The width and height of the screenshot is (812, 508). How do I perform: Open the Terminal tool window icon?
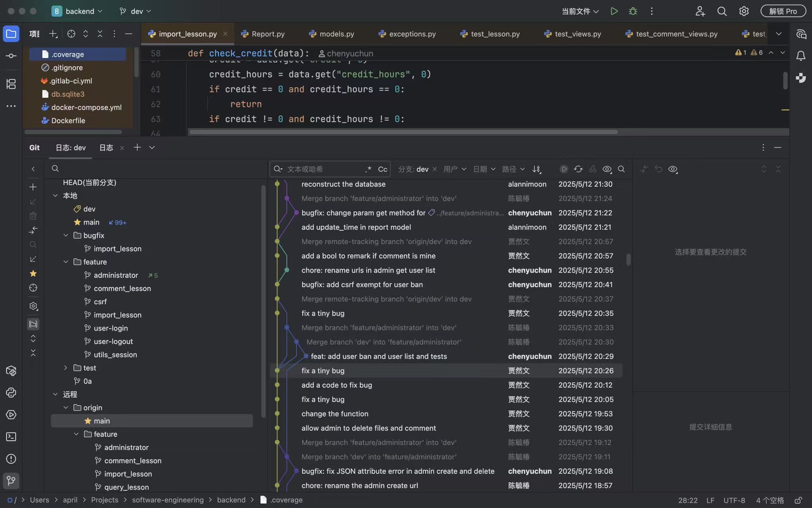click(x=11, y=437)
